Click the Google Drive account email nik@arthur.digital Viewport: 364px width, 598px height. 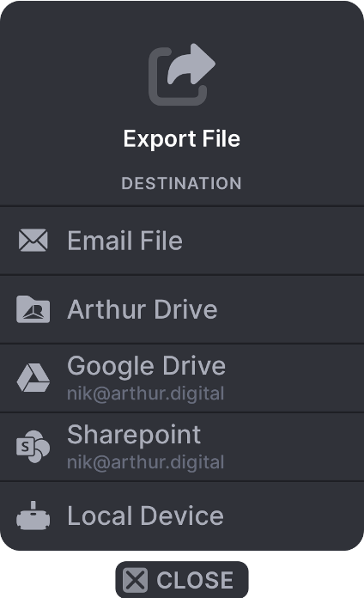(x=146, y=394)
